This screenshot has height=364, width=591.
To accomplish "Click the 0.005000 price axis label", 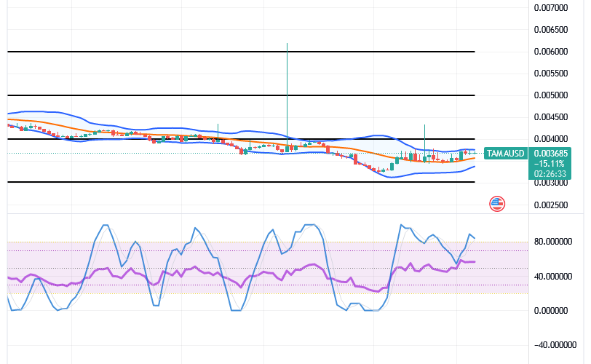I will point(551,95).
